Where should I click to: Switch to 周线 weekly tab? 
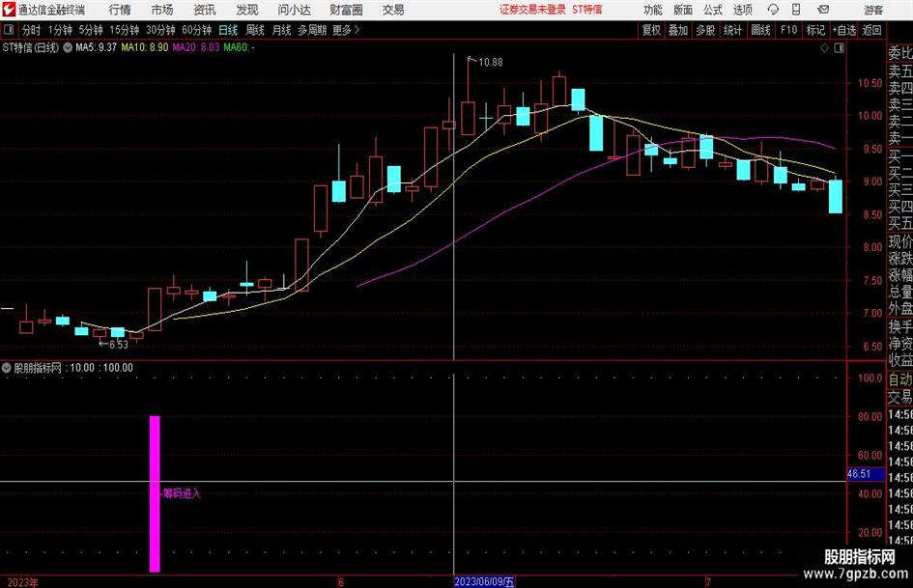[x=255, y=30]
